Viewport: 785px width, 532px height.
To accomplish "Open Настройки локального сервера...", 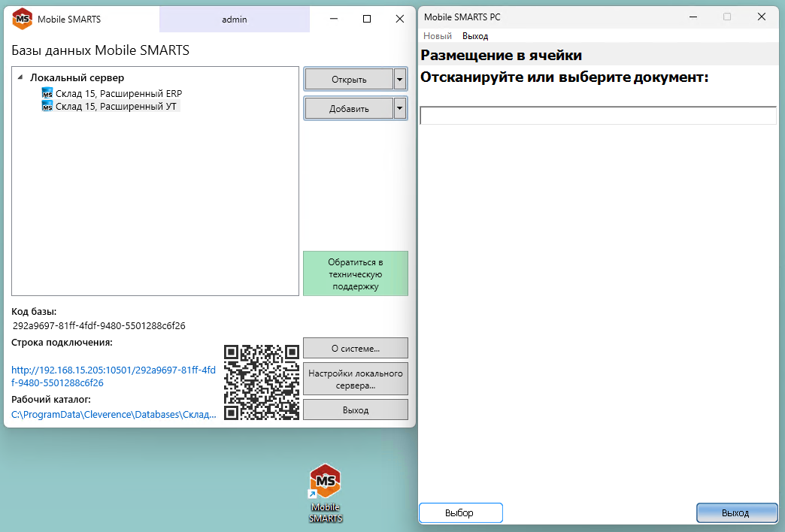I will click(x=356, y=379).
